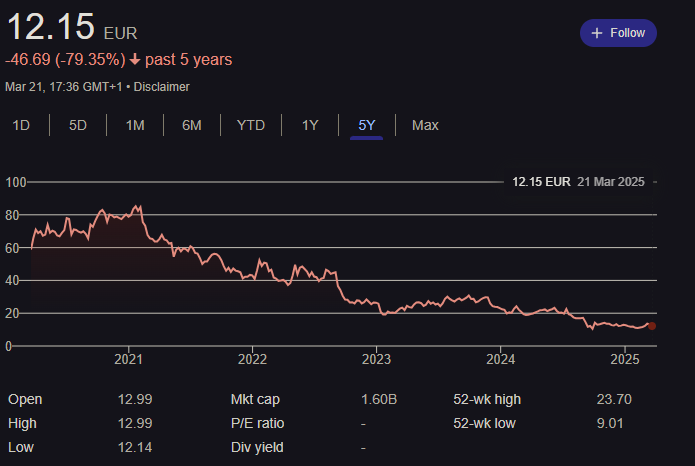Click the 100 y-axis label
The height and width of the screenshot is (466, 695).
tap(16, 182)
